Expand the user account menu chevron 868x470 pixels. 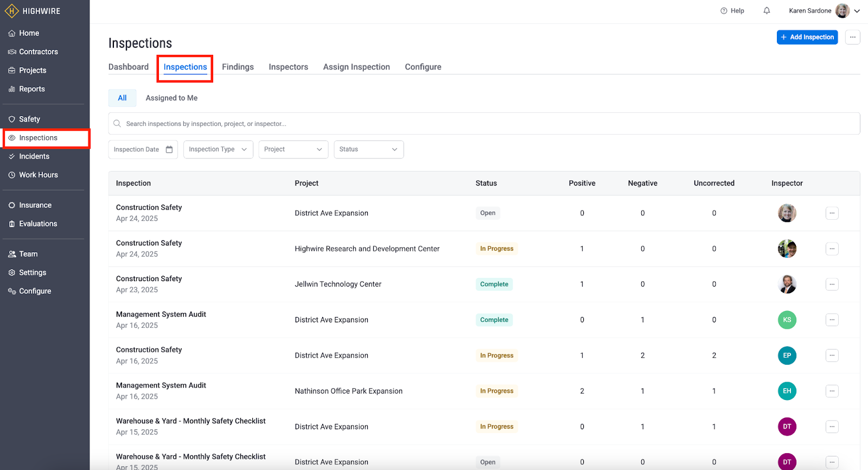[857, 11]
